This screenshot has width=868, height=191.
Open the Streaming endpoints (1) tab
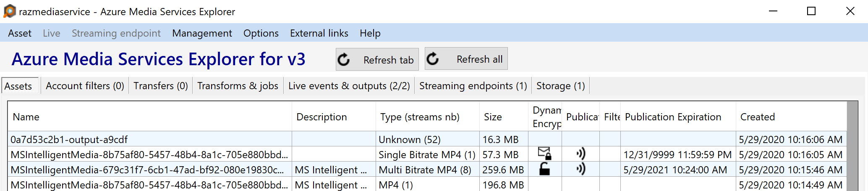tap(473, 86)
